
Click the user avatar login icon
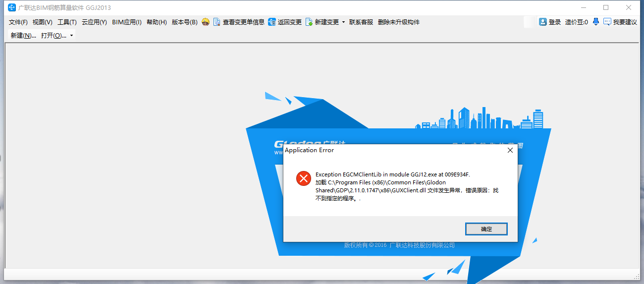click(x=543, y=22)
